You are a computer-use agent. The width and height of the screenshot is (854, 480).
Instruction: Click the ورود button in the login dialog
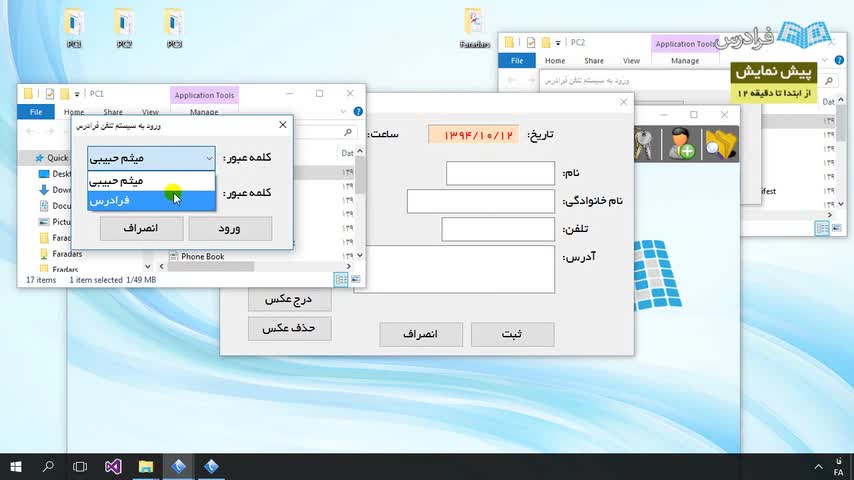tap(230, 228)
